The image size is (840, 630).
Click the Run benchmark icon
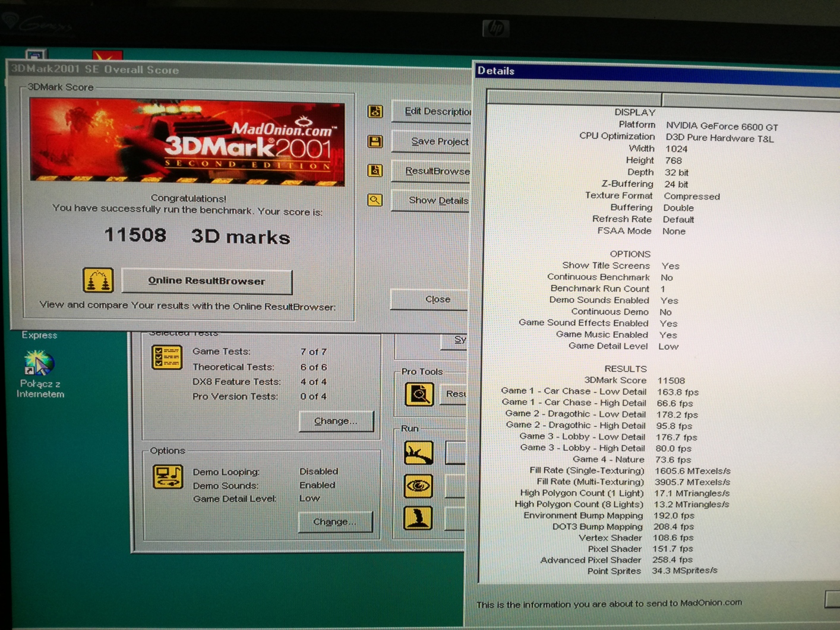[418, 452]
